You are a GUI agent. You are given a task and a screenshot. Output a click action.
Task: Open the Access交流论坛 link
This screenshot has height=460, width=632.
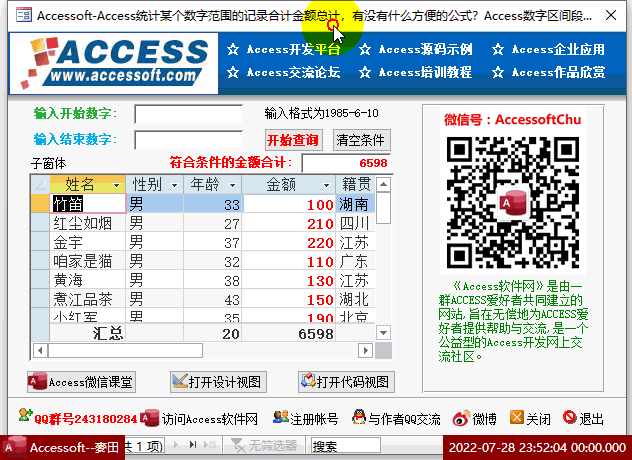click(293, 72)
